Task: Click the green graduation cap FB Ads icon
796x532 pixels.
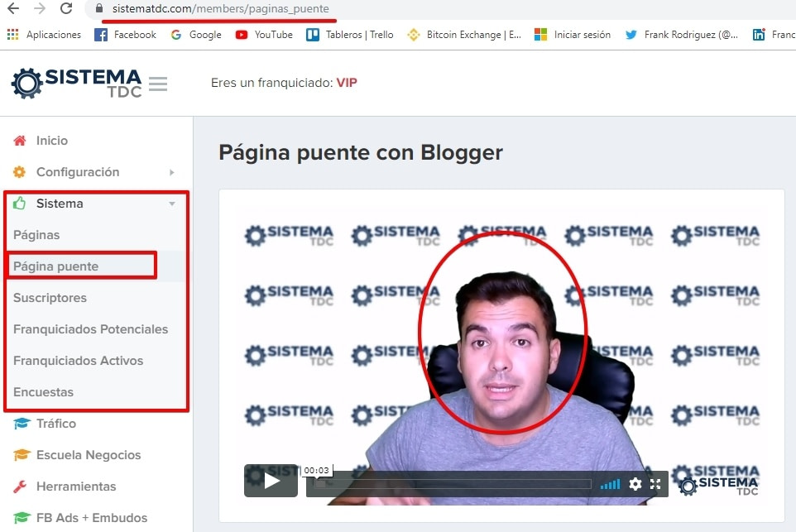Action: [22, 518]
